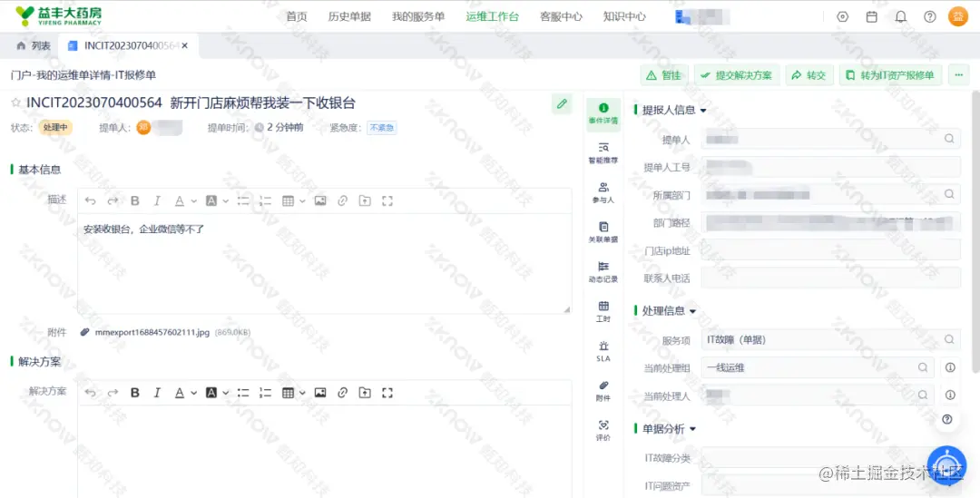The width and height of the screenshot is (980, 498).
Task: Go to 首页 in the top navigation
Action: point(297,17)
